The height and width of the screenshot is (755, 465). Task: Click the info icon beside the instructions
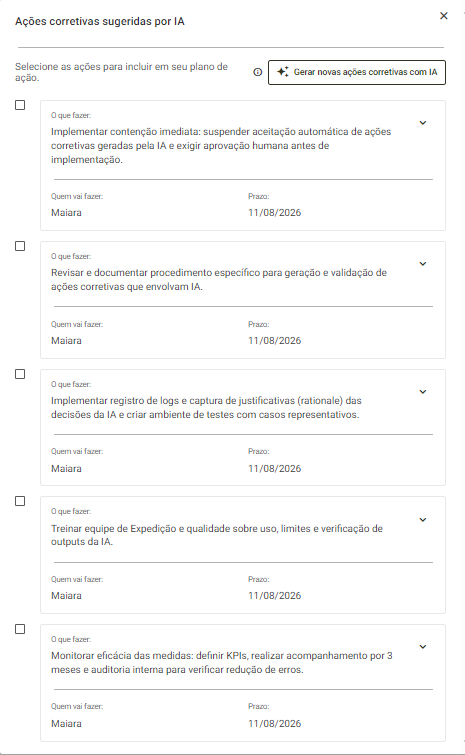pos(258,72)
